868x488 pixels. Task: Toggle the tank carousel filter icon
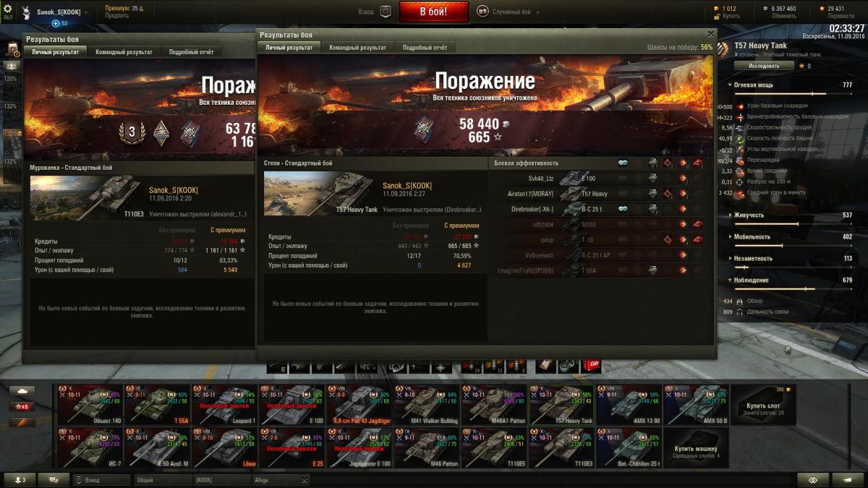coord(22,390)
